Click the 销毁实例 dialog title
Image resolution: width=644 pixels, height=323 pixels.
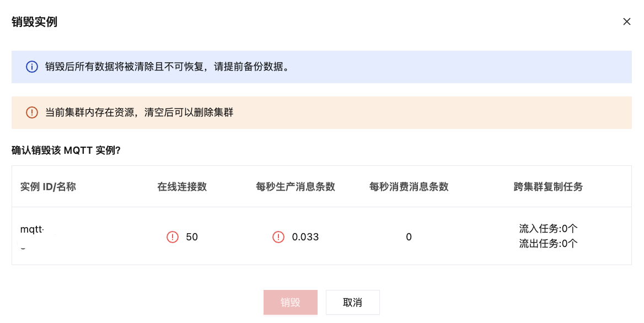[x=35, y=22]
